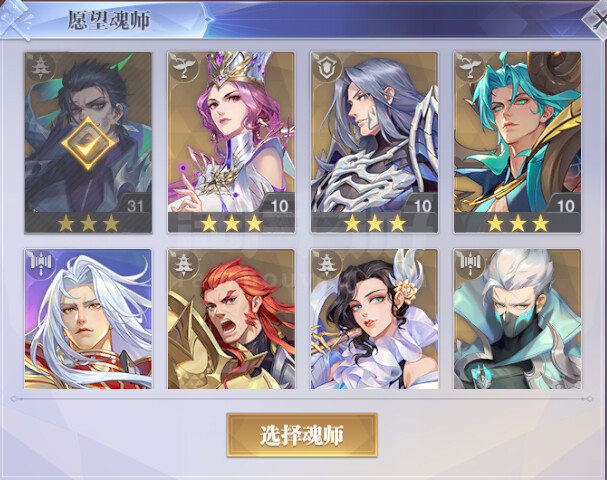The image size is (607, 480).
Task: Select the teal-haired horned man card
Action: pyautogui.click(x=518, y=142)
